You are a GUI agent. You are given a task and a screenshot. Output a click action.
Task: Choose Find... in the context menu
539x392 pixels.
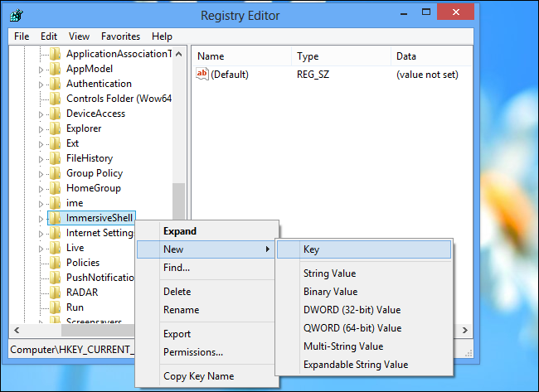click(207, 268)
